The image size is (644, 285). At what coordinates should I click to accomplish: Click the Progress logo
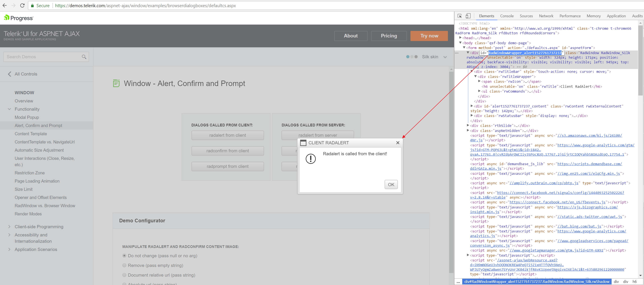(19, 18)
